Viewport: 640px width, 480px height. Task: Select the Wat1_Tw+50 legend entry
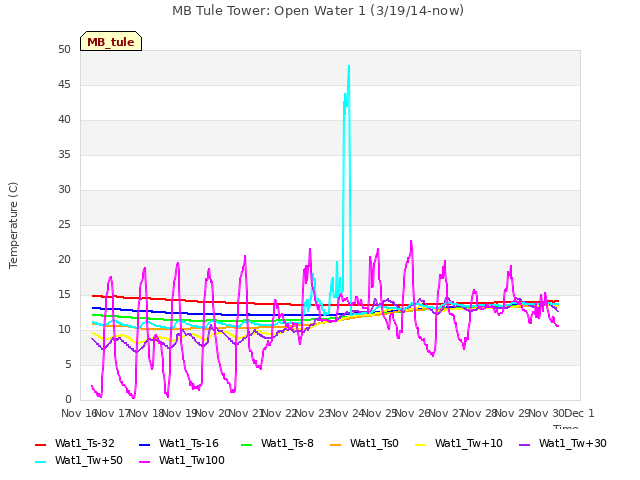tap(79, 460)
